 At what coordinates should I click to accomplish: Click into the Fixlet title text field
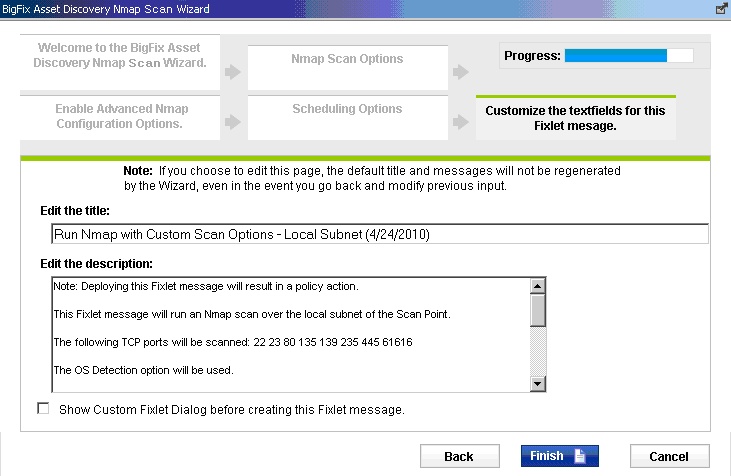[x=379, y=234]
